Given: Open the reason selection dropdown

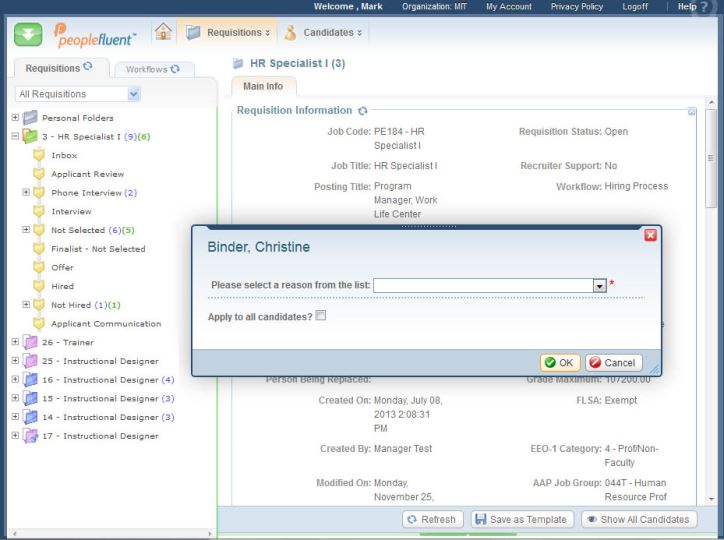Looking at the screenshot, I should click(x=600, y=286).
